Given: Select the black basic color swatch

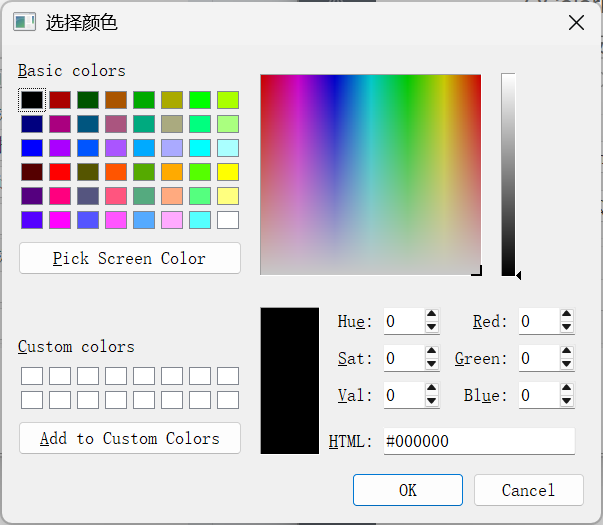Looking at the screenshot, I should 32,100.
